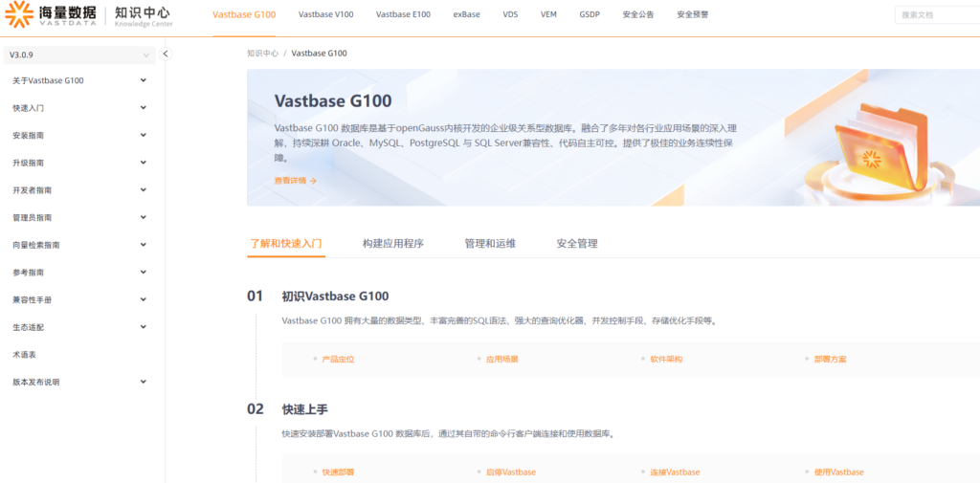Expand the 升级指南 sidebar section

point(79,164)
